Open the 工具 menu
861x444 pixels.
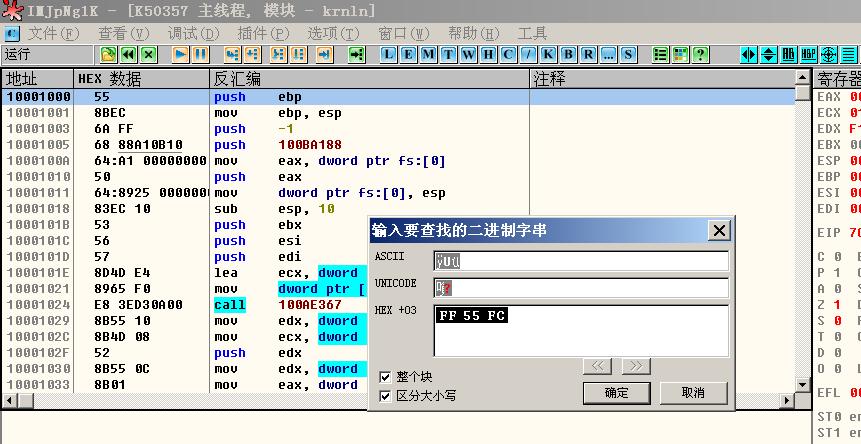[x=532, y=33]
